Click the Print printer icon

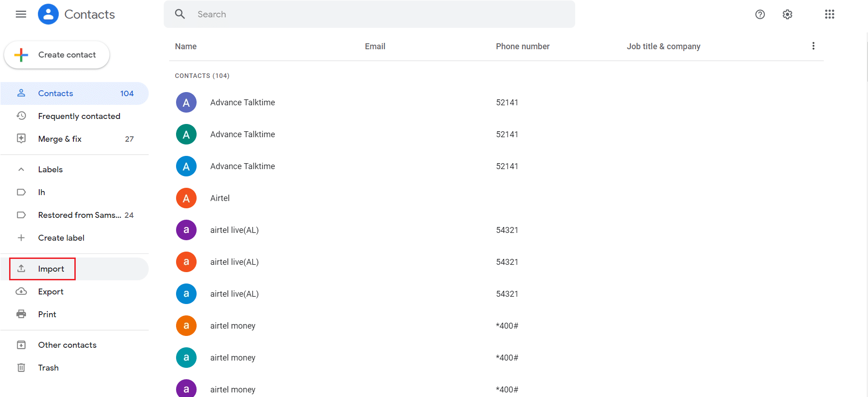coord(21,314)
